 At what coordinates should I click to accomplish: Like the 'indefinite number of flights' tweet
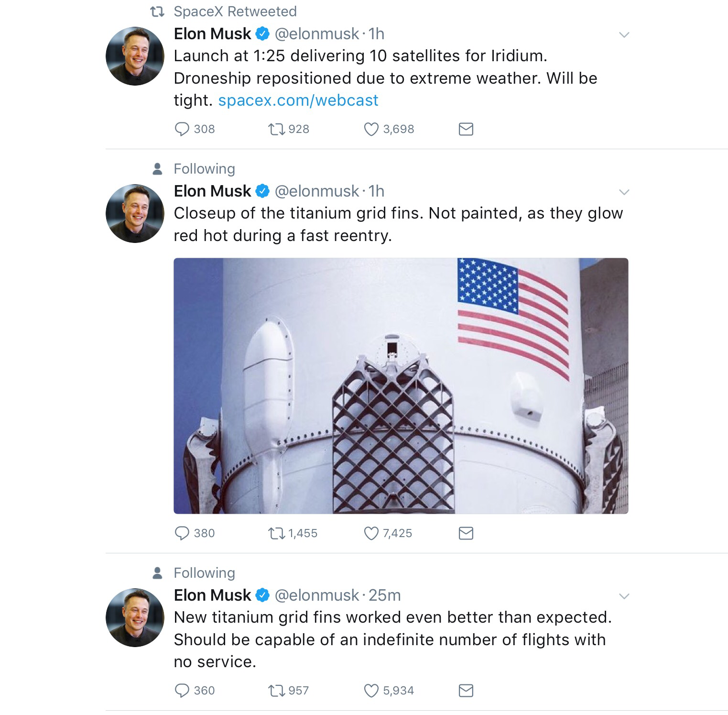click(371, 691)
